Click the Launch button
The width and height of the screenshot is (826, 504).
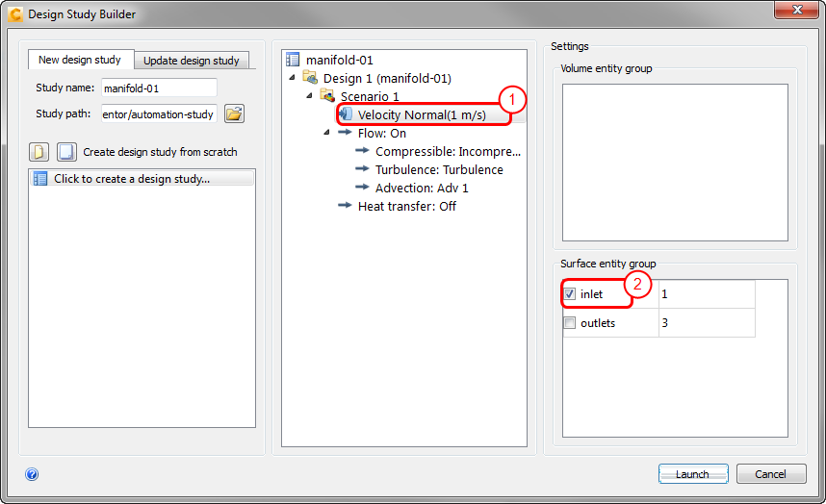point(693,474)
